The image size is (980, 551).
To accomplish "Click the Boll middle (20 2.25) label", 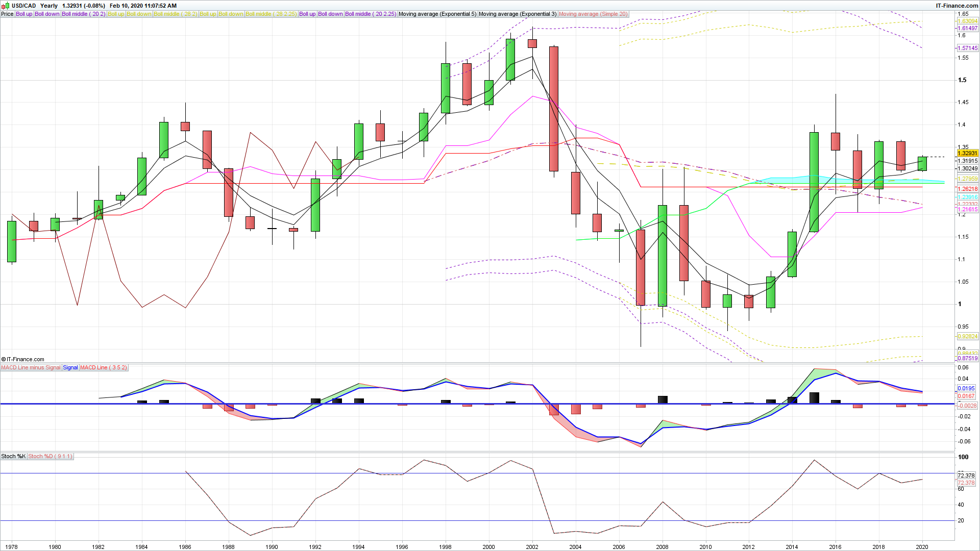I will pos(371,14).
